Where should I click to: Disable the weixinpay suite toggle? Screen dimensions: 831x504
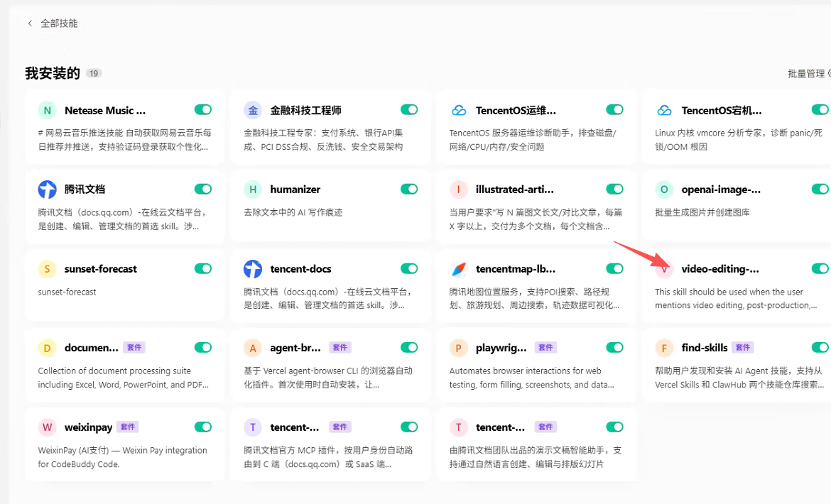click(x=203, y=427)
